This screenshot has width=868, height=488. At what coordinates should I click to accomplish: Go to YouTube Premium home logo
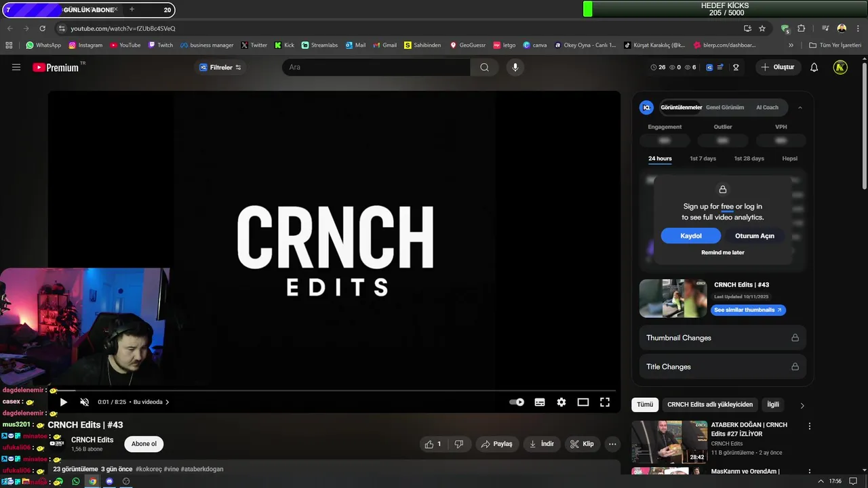pyautogui.click(x=56, y=67)
